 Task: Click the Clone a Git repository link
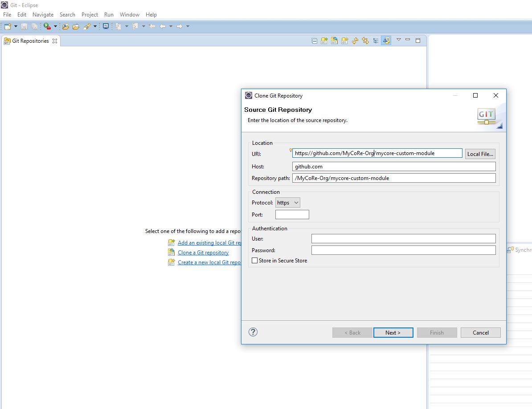click(203, 253)
